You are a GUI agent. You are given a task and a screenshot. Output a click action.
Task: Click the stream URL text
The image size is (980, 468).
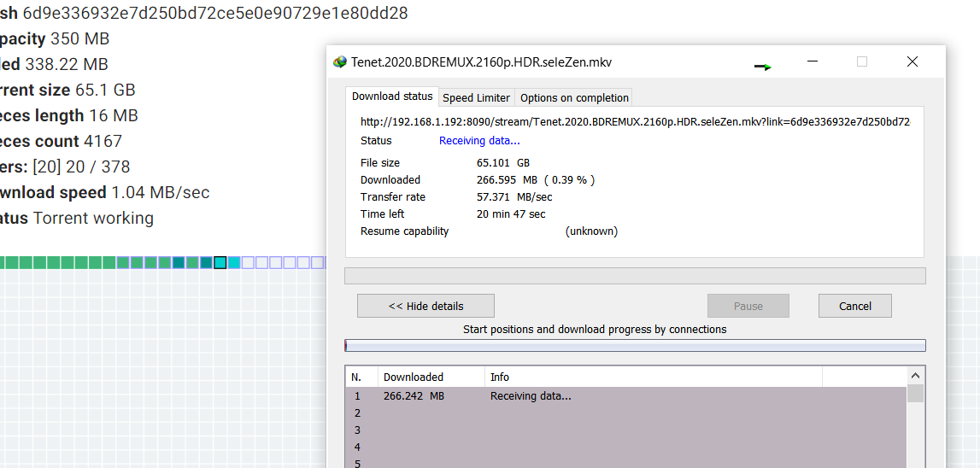635,122
